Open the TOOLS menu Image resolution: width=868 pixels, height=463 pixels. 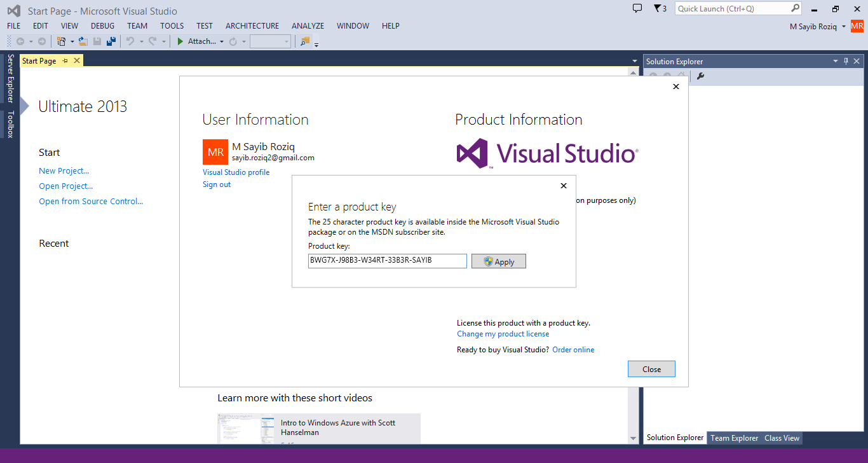point(172,26)
